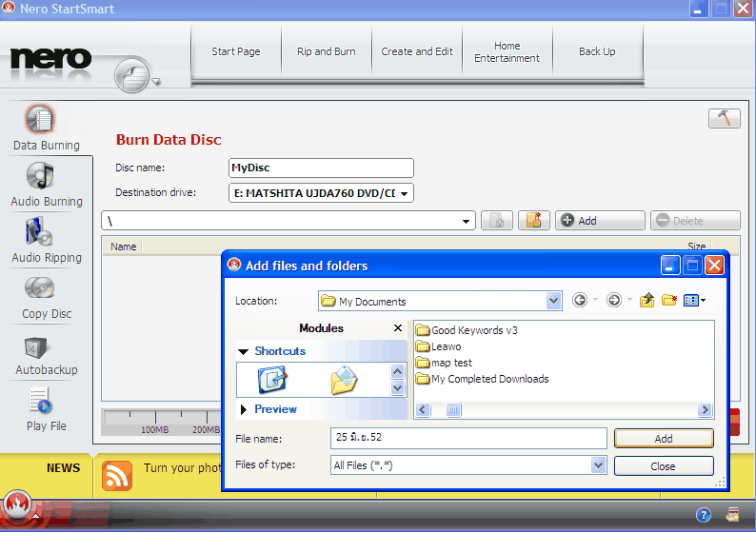Click the tray icon beside help
The width and height of the screenshot is (756, 533).
(732, 514)
